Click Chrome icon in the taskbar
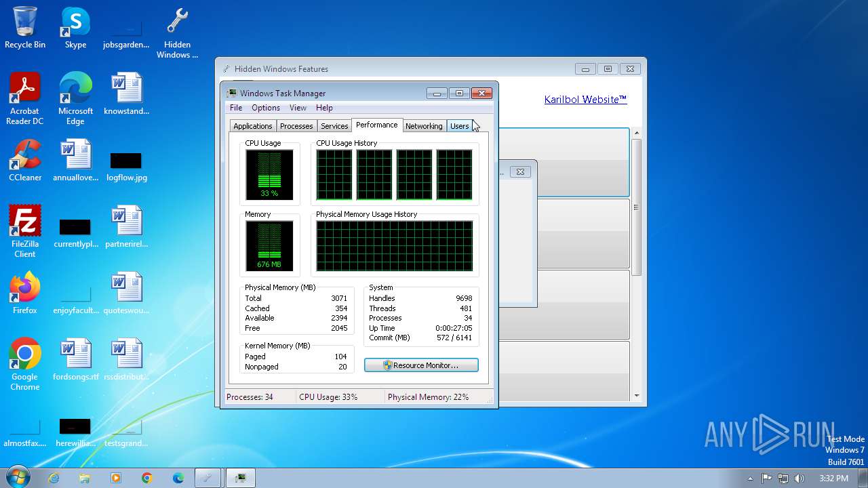 click(x=147, y=478)
